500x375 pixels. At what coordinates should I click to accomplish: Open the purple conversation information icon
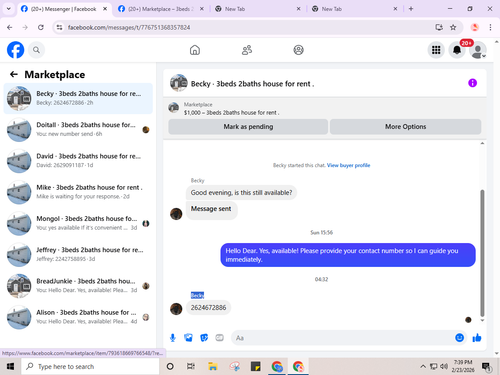tap(472, 83)
